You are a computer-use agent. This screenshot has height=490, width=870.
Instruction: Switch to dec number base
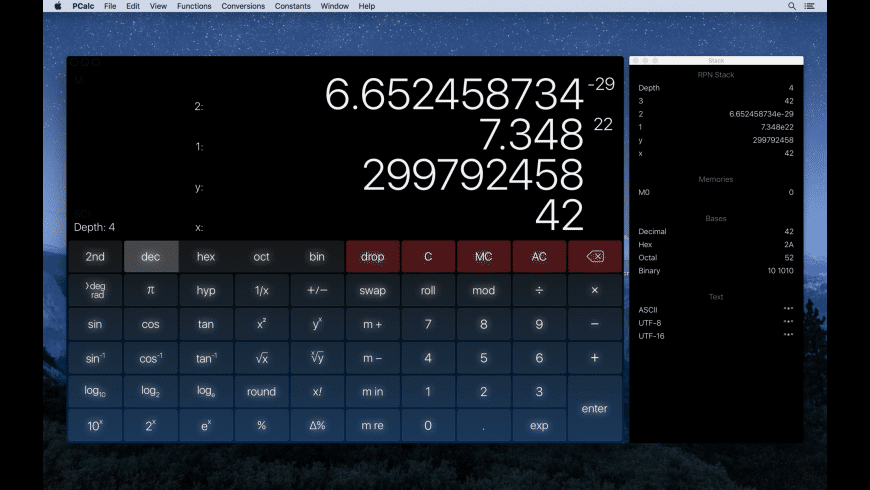pos(150,256)
